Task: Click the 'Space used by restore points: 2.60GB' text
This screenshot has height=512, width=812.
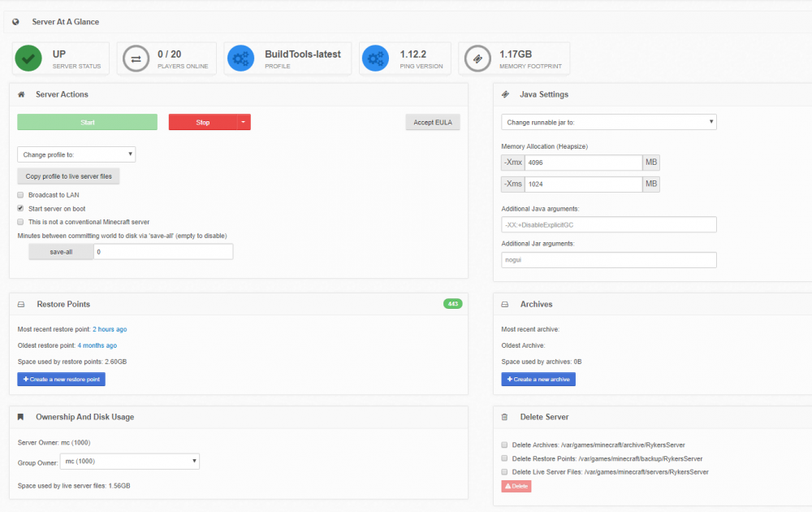Action: coord(72,362)
